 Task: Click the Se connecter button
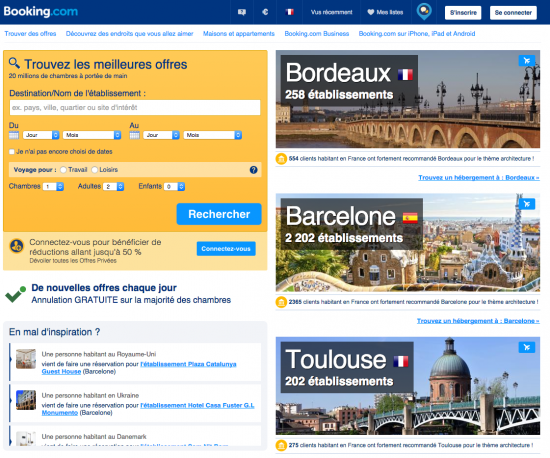pyautogui.click(x=513, y=13)
